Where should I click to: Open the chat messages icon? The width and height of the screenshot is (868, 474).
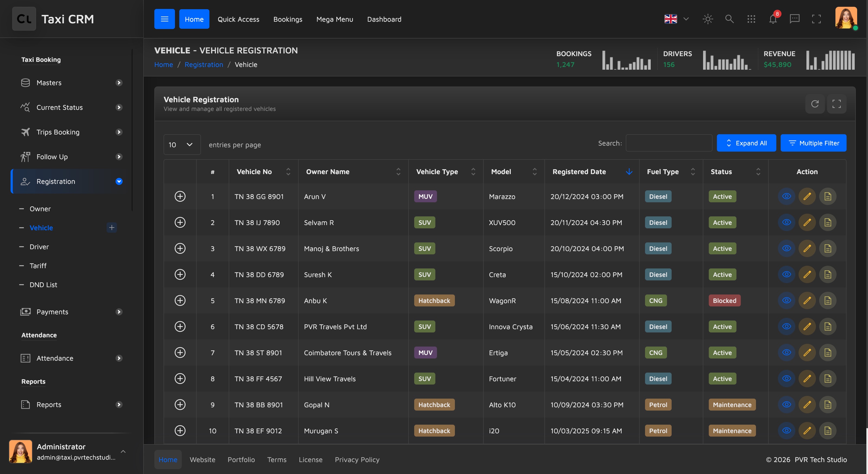[794, 19]
